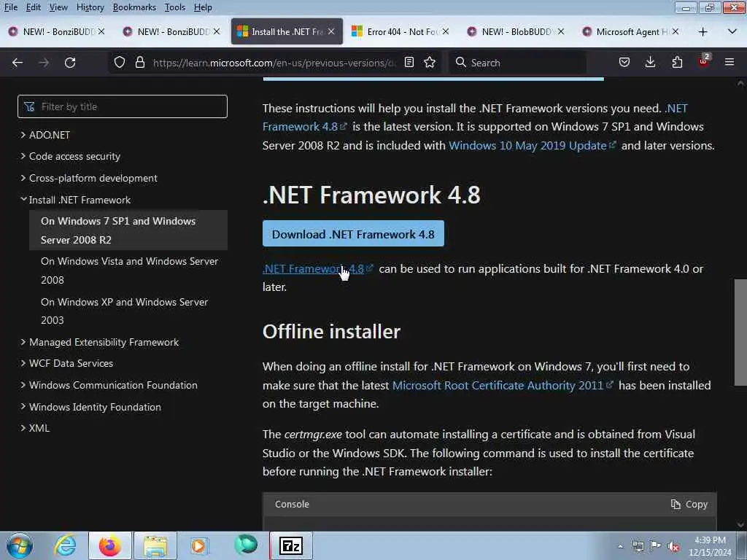Switch to first BonziBUDDY tab
This screenshot has width=747, height=560.
tap(57, 31)
